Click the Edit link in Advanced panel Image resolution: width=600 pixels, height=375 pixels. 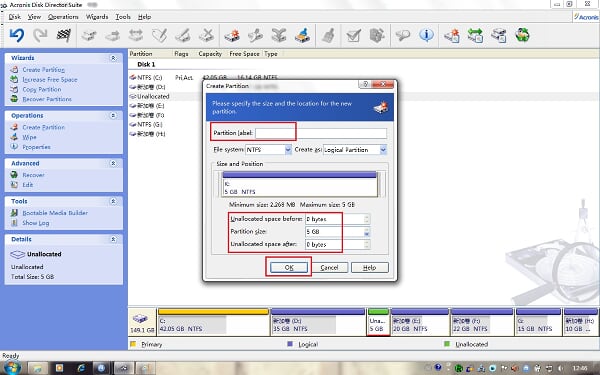[x=28, y=184]
